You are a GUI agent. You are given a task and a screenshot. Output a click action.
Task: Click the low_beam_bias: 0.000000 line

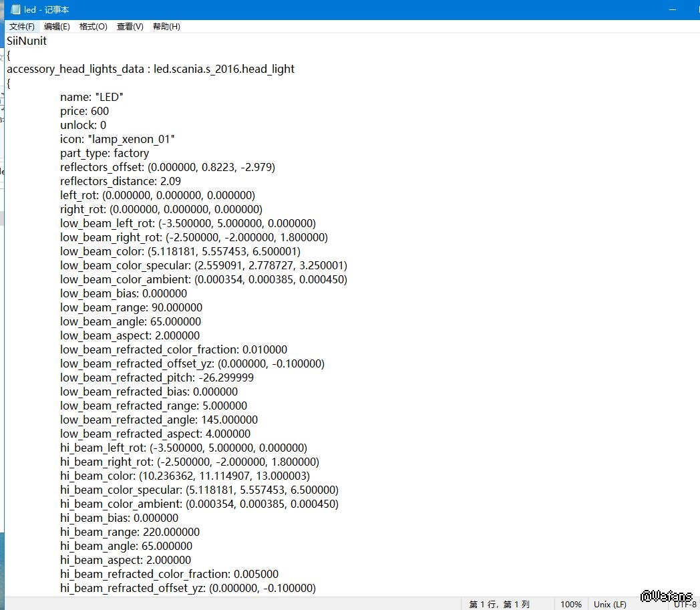(124, 293)
